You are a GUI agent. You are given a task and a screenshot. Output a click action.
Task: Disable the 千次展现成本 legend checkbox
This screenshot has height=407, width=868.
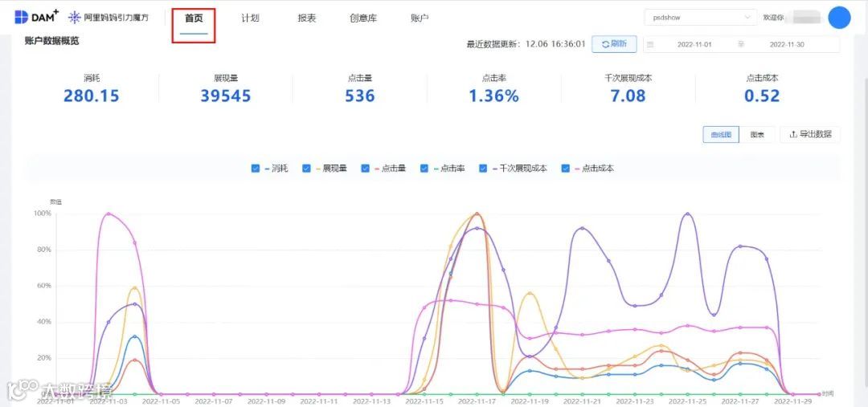(x=483, y=168)
